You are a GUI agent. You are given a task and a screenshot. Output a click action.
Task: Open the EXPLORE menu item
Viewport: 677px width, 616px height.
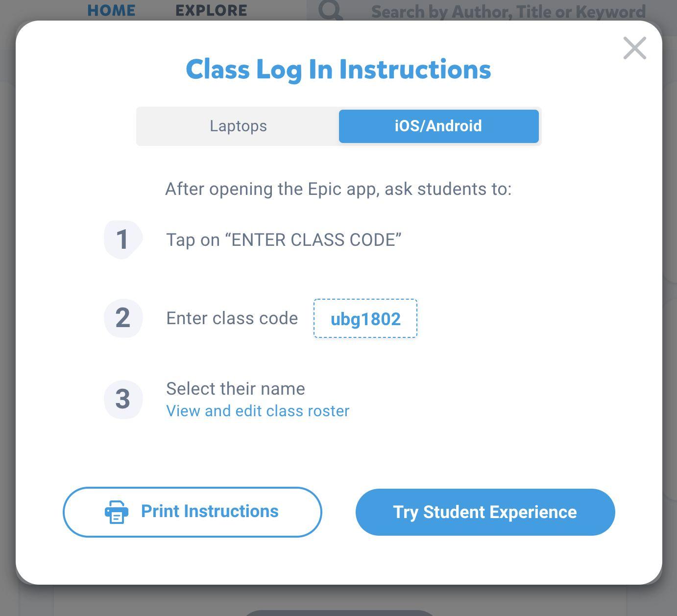pyautogui.click(x=211, y=10)
